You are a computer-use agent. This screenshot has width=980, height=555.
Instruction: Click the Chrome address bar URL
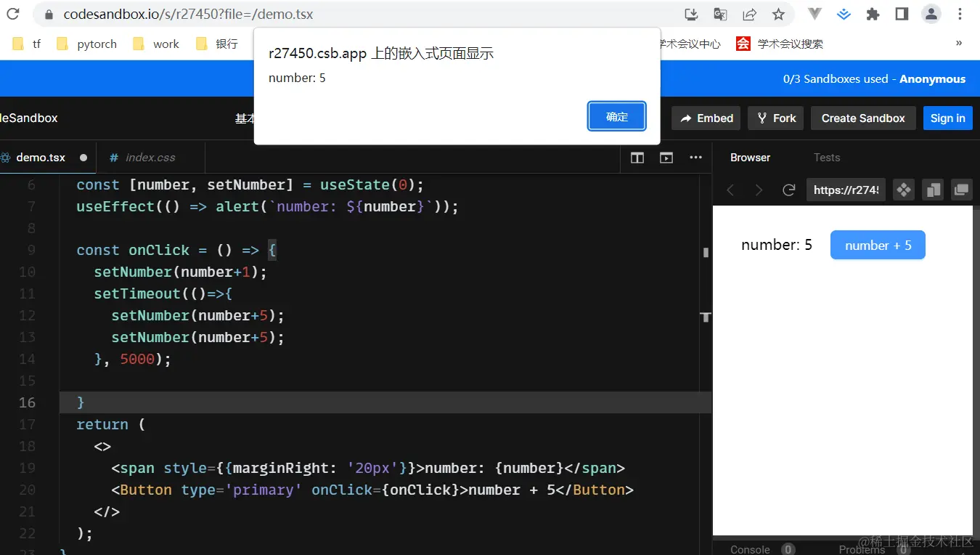click(189, 15)
